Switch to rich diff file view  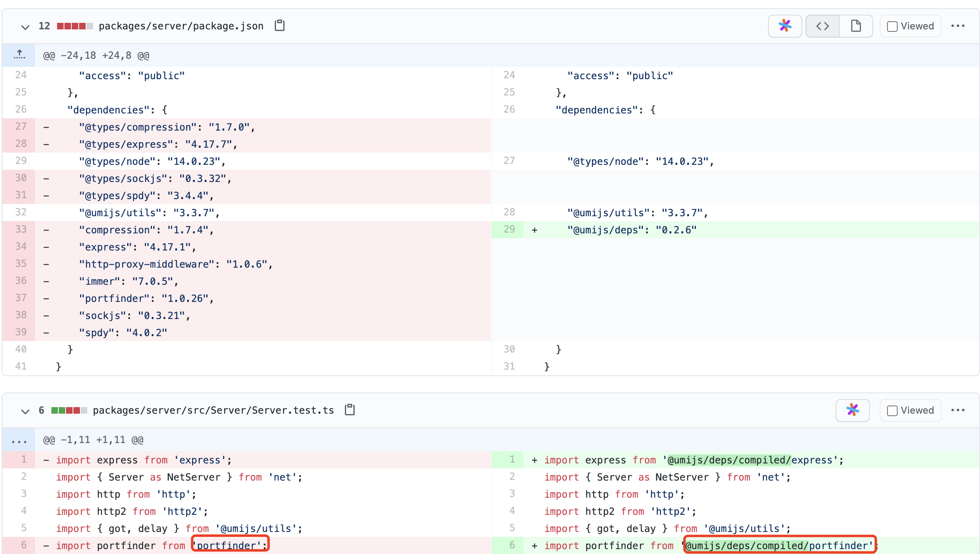(856, 26)
